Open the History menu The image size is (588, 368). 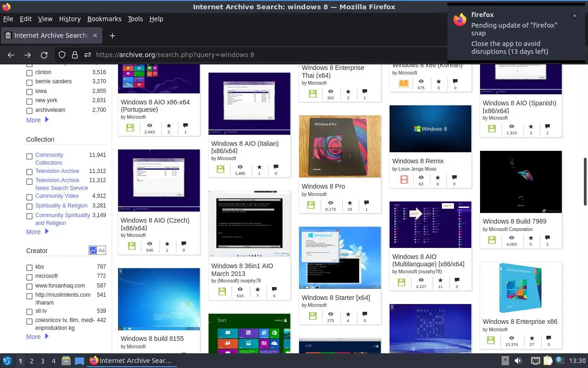tap(70, 19)
